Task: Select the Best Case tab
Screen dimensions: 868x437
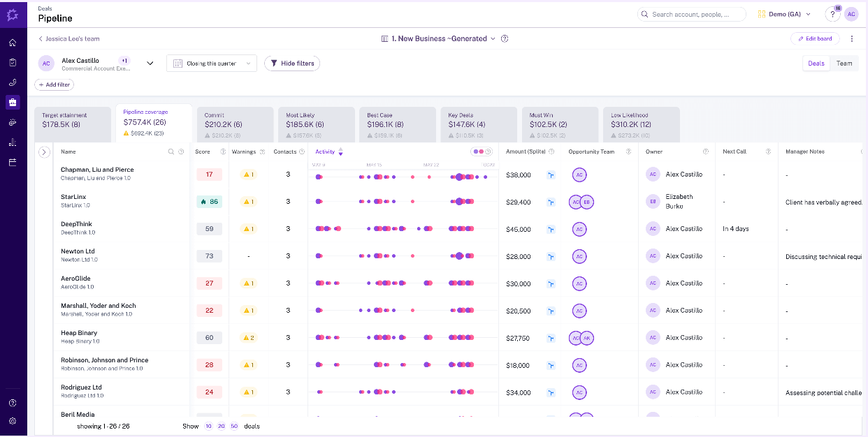Action: [396, 124]
